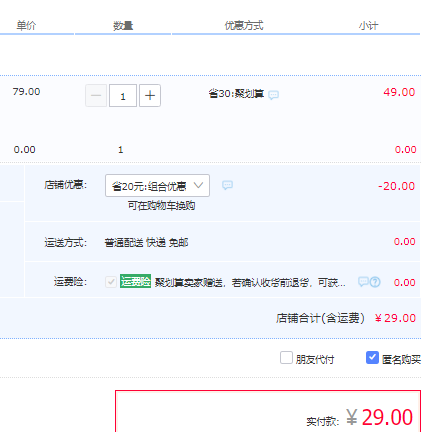The image size is (426, 432).
Task: Click the chevron arrow of the 店铺优惠 dropdown
Action: point(198,185)
